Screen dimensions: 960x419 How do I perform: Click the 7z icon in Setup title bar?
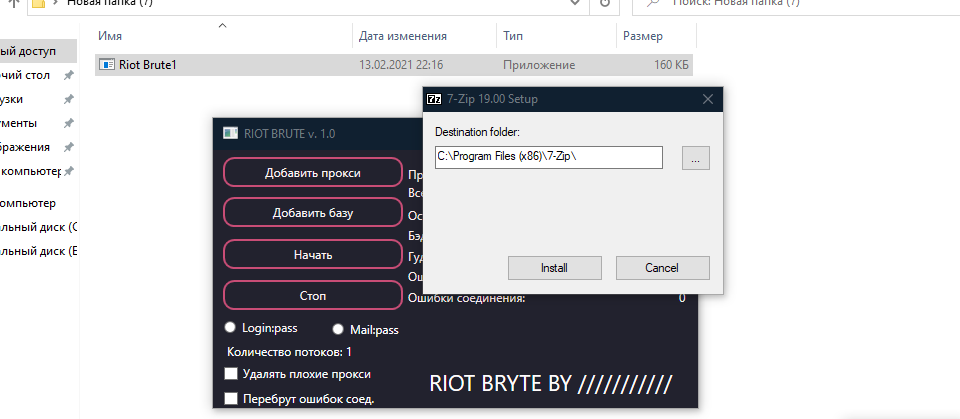(434, 99)
